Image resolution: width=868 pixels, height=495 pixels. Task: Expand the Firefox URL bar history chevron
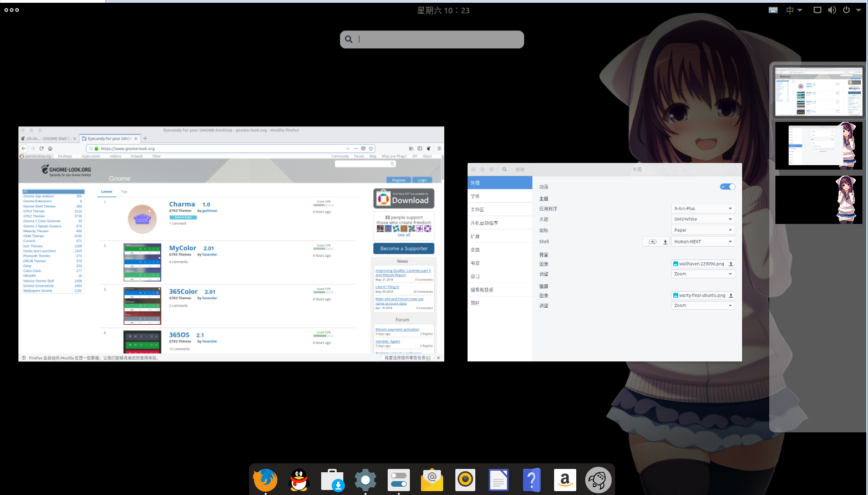[x=348, y=149]
